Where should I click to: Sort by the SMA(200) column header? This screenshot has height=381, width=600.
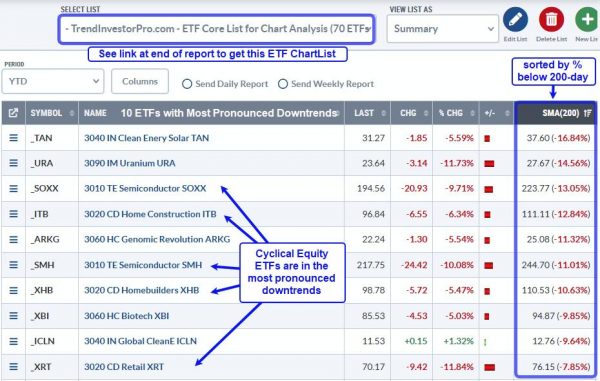556,113
